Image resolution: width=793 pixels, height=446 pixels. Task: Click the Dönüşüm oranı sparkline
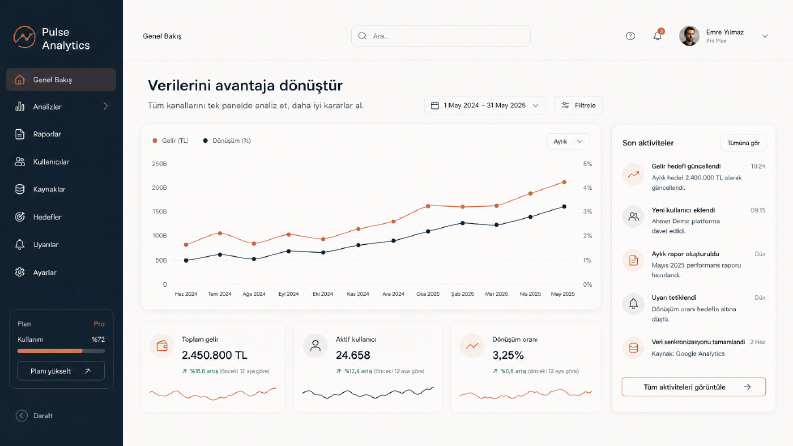click(x=525, y=393)
